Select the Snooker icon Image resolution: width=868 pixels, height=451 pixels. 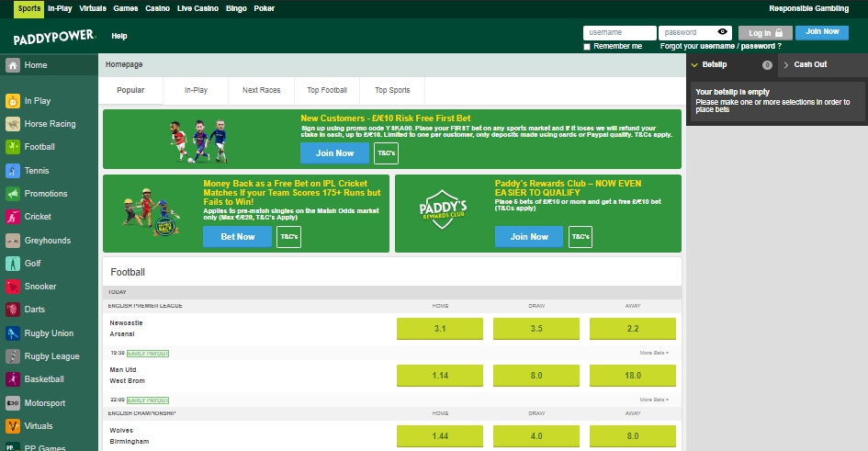pyautogui.click(x=13, y=287)
